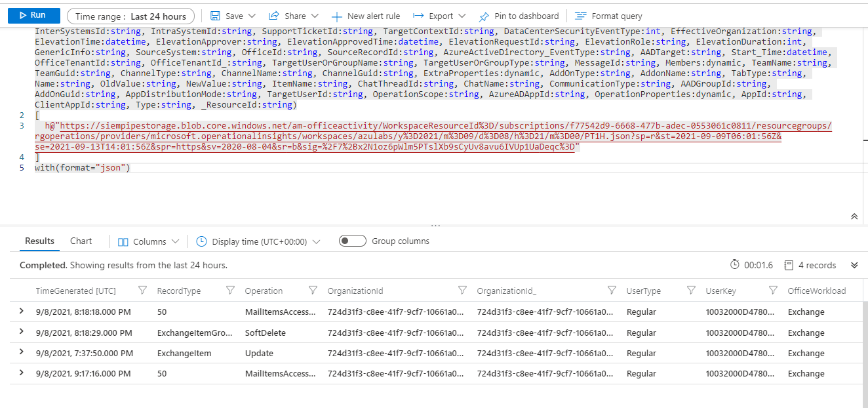868x408 pixels.
Task: Expand the Export dropdown chevron
Action: 462,16
